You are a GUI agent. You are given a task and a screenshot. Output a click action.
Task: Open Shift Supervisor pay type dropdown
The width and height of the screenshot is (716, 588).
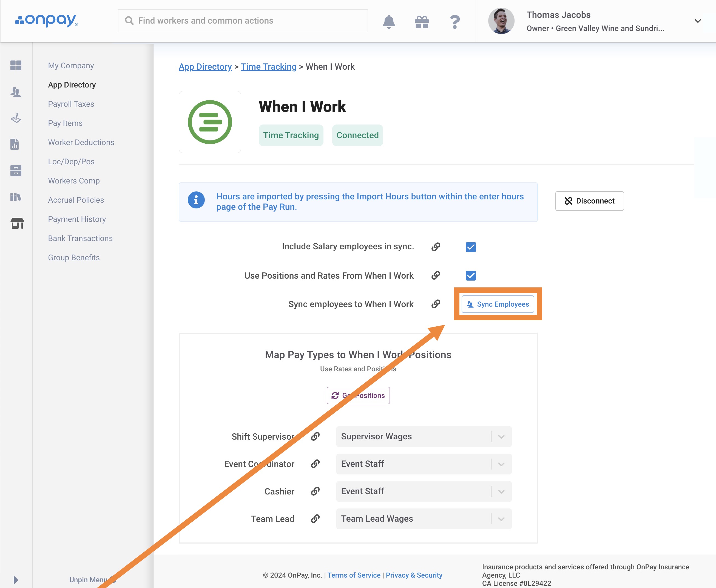coord(424,436)
